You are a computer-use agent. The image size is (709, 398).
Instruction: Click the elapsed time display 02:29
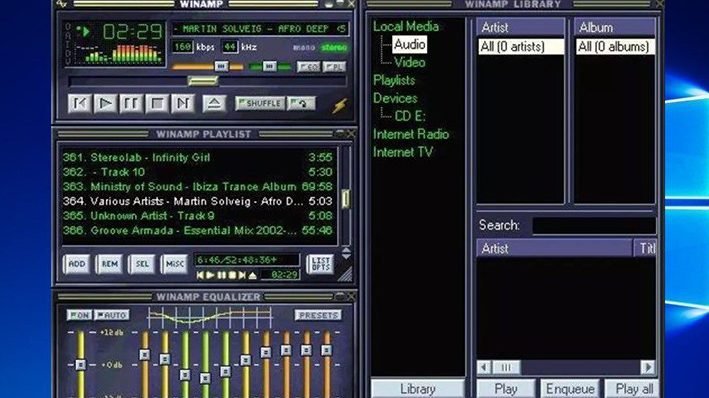click(x=132, y=32)
